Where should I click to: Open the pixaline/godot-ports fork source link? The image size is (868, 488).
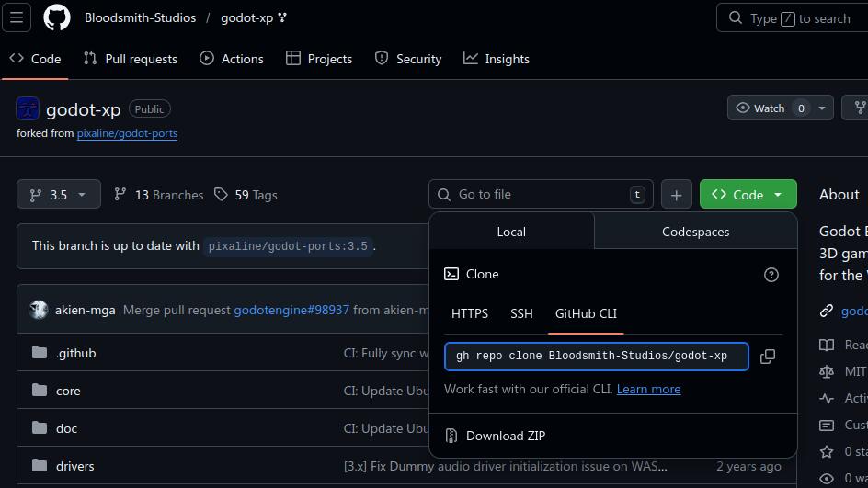[x=127, y=133]
